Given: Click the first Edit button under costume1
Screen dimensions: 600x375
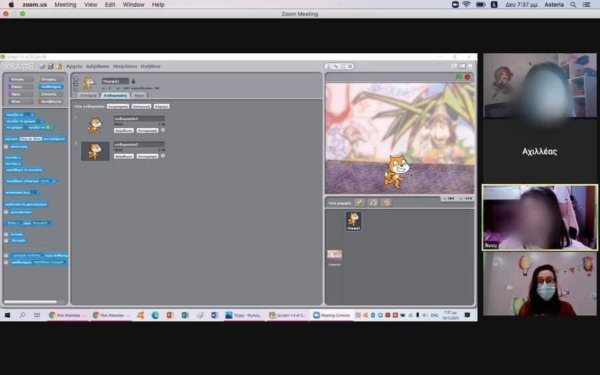Looking at the screenshot, I should [124, 130].
